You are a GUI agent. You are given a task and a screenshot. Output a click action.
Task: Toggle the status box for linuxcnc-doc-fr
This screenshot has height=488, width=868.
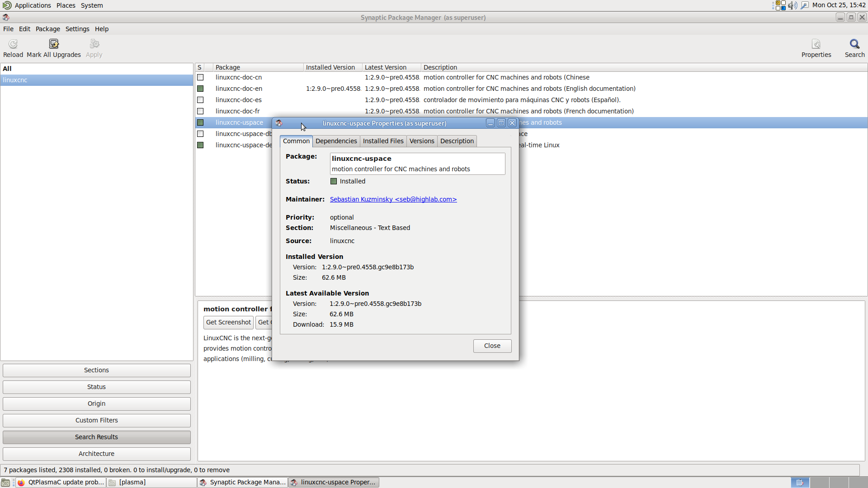click(200, 111)
